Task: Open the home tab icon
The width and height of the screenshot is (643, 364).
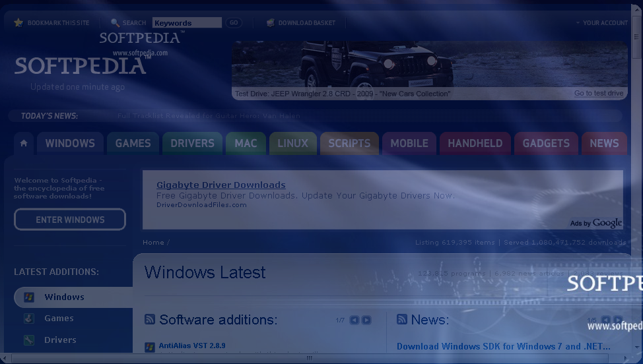Action: [24, 143]
